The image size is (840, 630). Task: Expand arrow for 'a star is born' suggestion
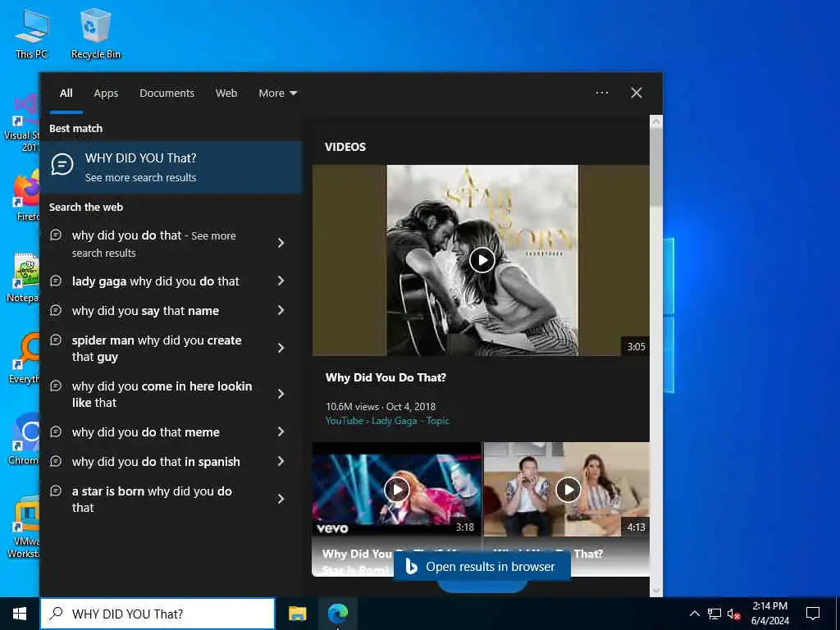281,500
